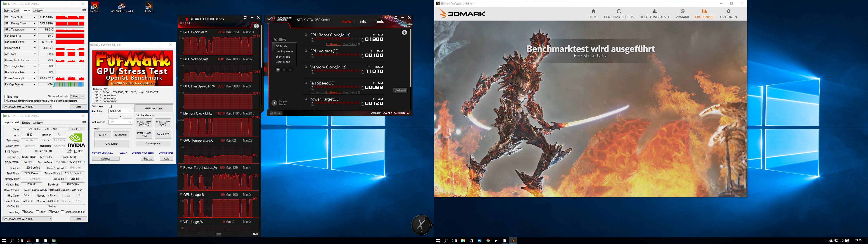Open the Info tab in GPU Tweak II

pos(363,21)
